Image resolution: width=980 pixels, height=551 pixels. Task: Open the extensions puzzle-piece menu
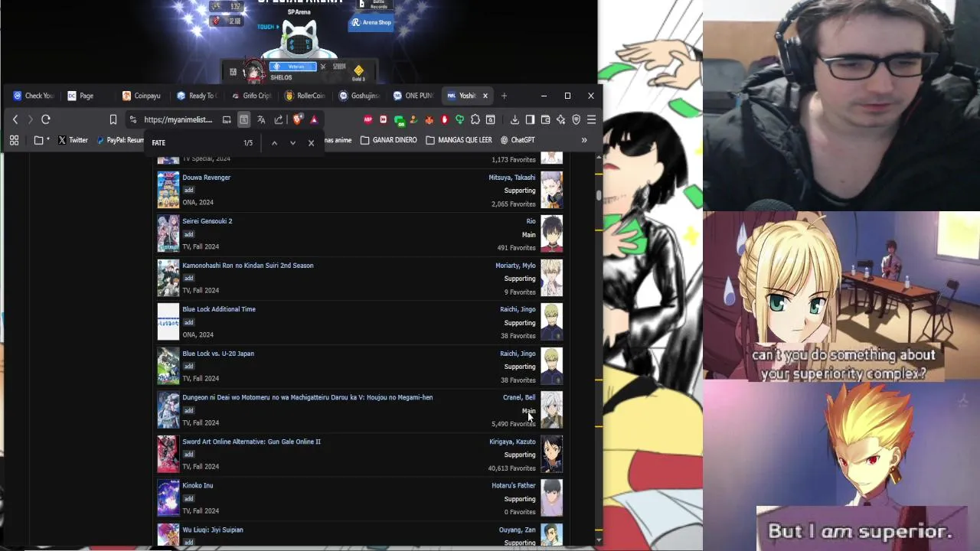475,119
